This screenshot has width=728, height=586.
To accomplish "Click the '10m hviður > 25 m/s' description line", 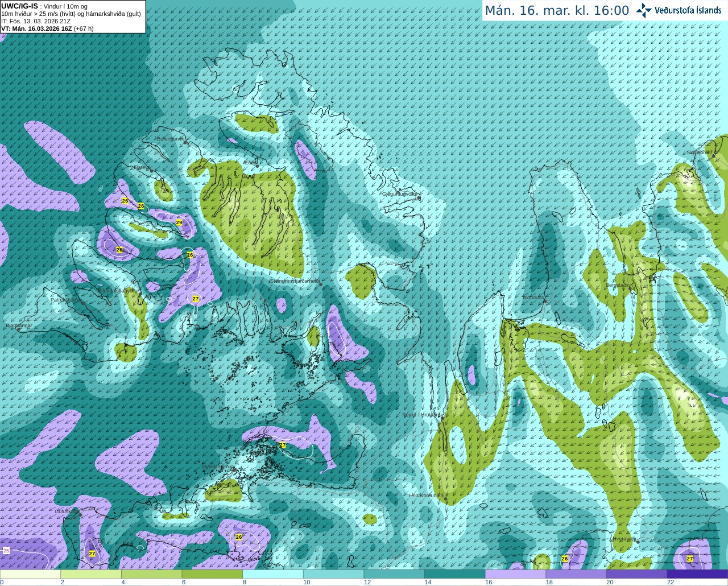I will 71,14.
